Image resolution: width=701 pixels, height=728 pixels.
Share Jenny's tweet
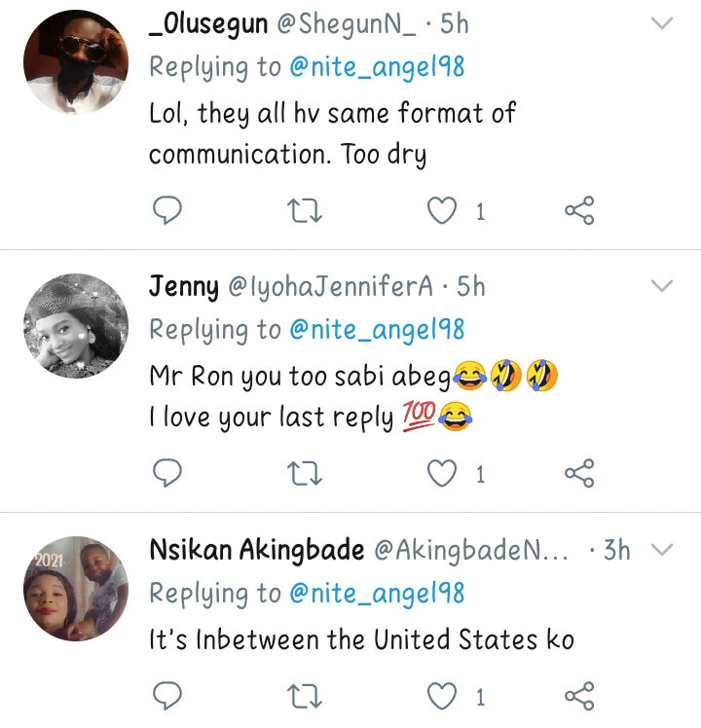click(579, 473)
